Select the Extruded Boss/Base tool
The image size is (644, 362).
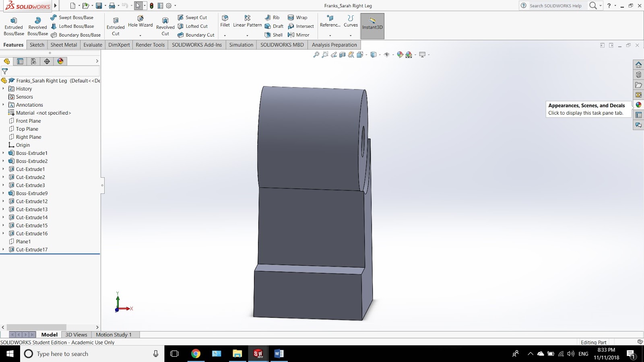(x=14, y=26)
